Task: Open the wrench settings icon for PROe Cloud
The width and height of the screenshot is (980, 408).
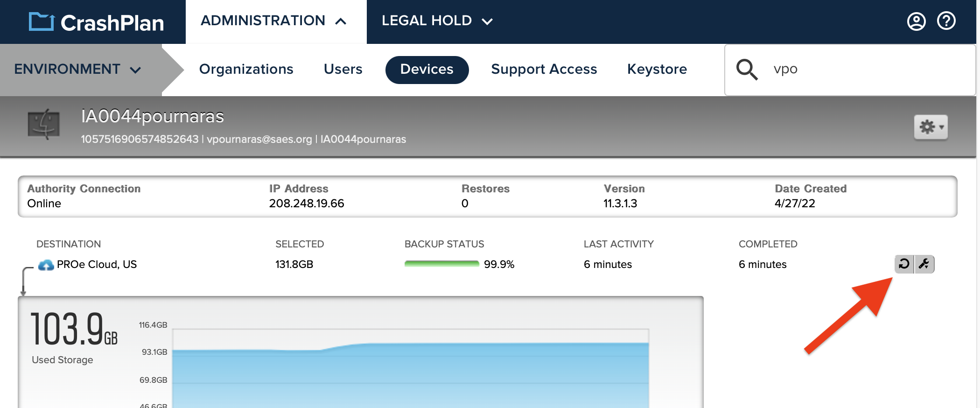Action: [924, 264]
